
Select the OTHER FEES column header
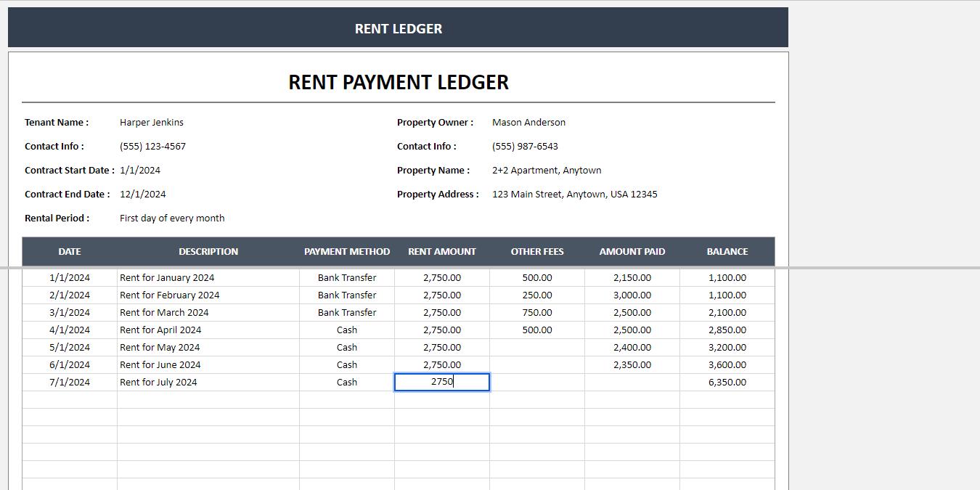point(537,251)
